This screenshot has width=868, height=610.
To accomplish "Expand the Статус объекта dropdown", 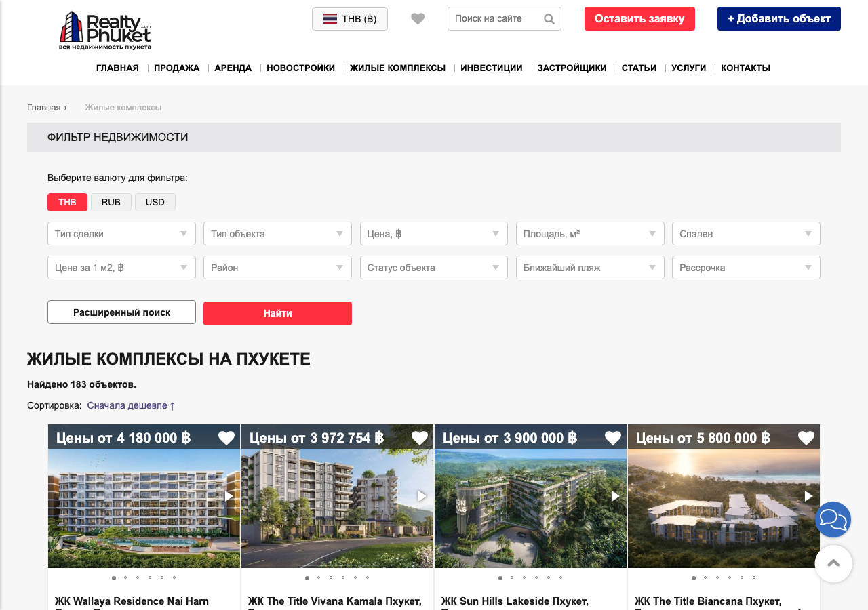I will point(434,268).
